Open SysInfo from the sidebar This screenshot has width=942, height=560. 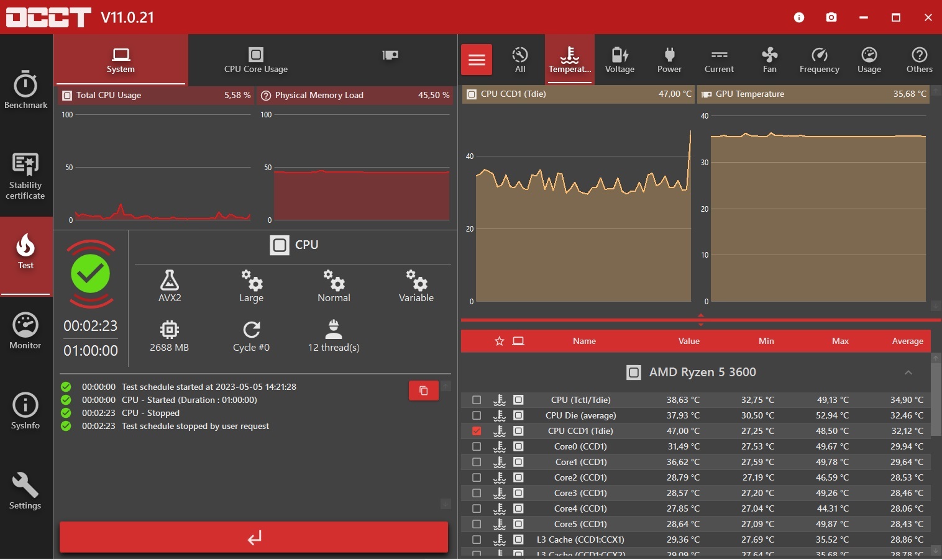pos(25,411)
